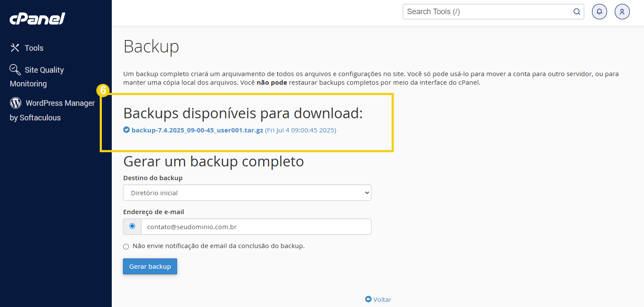Click the Voltar link

(382, 299)
